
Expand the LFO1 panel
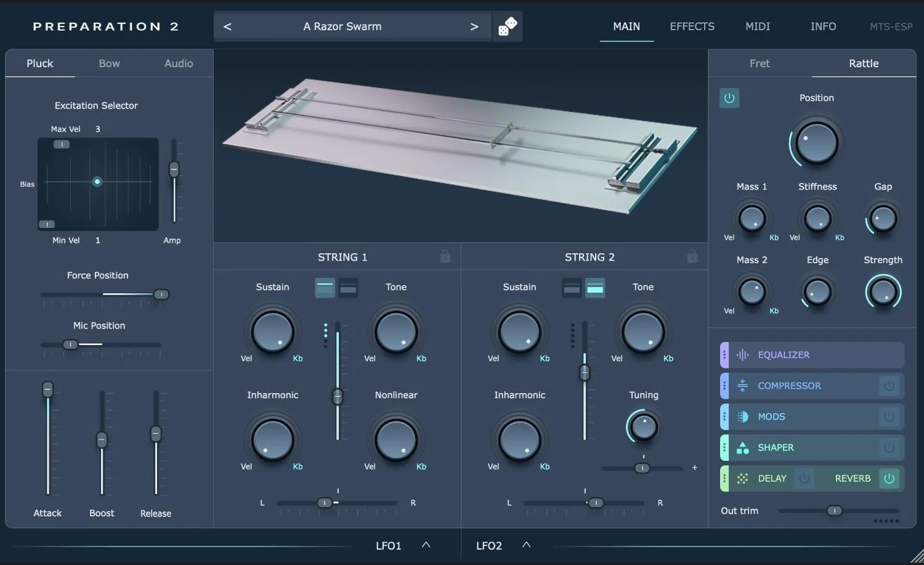click(x=426, y=545)
